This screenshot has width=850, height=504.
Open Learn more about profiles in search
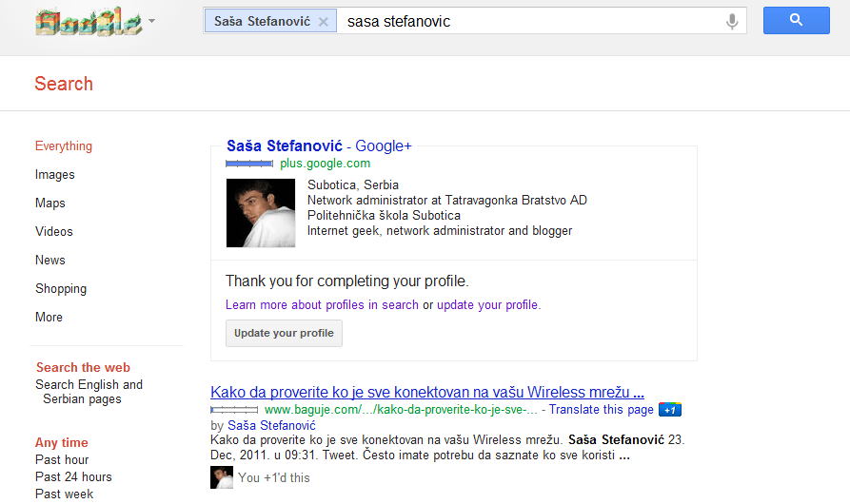click(x=322, y=305)
